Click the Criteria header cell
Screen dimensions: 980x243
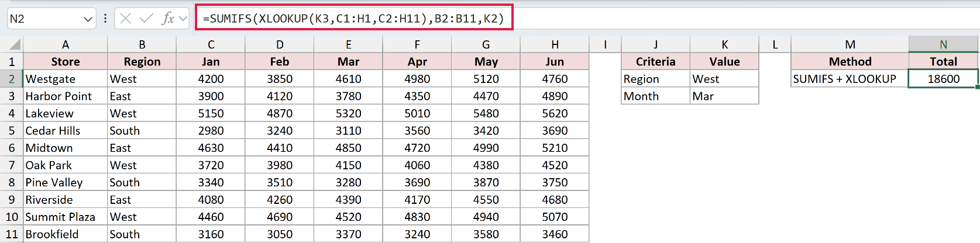tap(655, 62)
